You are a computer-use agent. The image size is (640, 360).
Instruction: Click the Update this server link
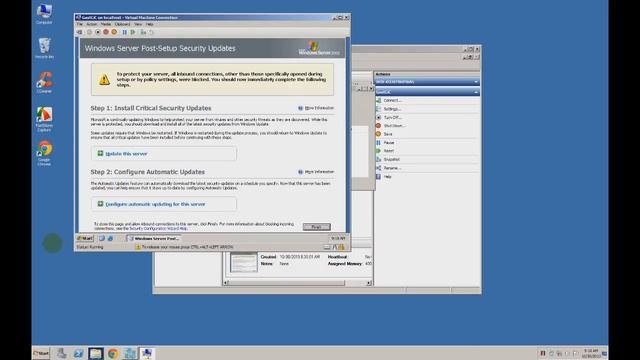click(x=126, y=154)
